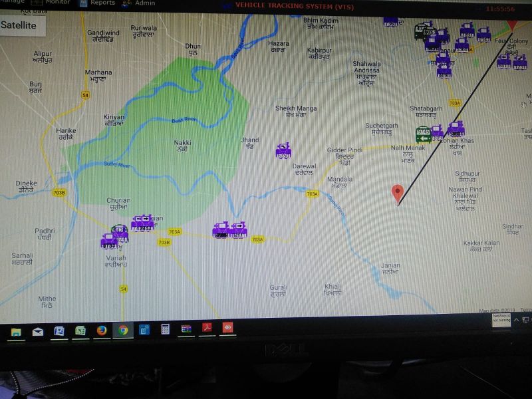Screen dimensions: 532x399
Task: Click the green bus icon near Suchetgarh
Action: click(422, 133)
